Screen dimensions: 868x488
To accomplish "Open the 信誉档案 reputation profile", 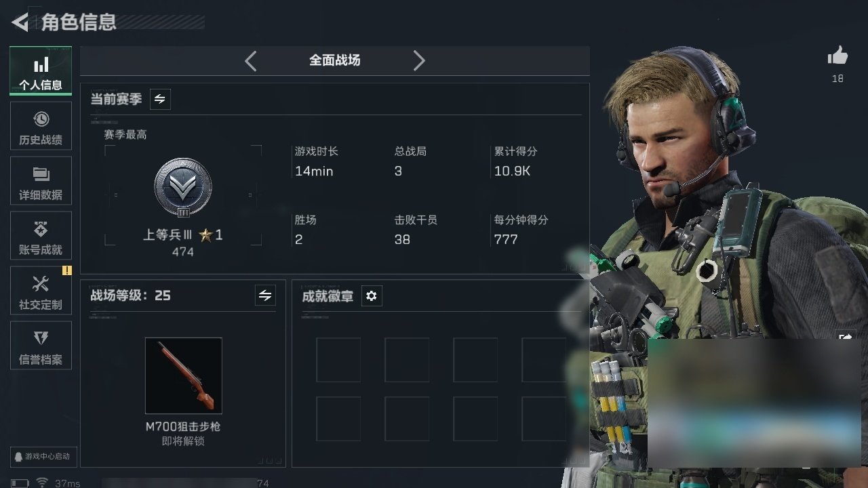I will coord(41,346).
